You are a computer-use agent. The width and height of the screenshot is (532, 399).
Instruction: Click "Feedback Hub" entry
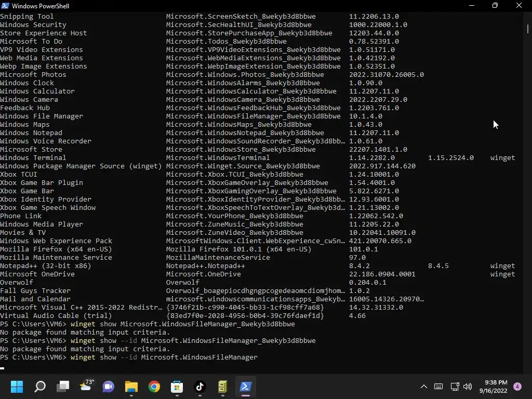click(25, 108)
